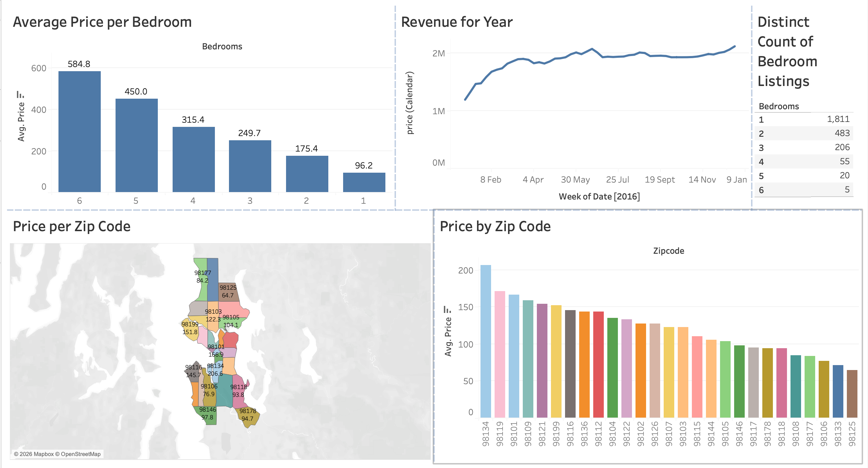Select the 98125 map polygon labeled 64.7
This screenshot has width=868, height=468.
click(x=228, y=292)
